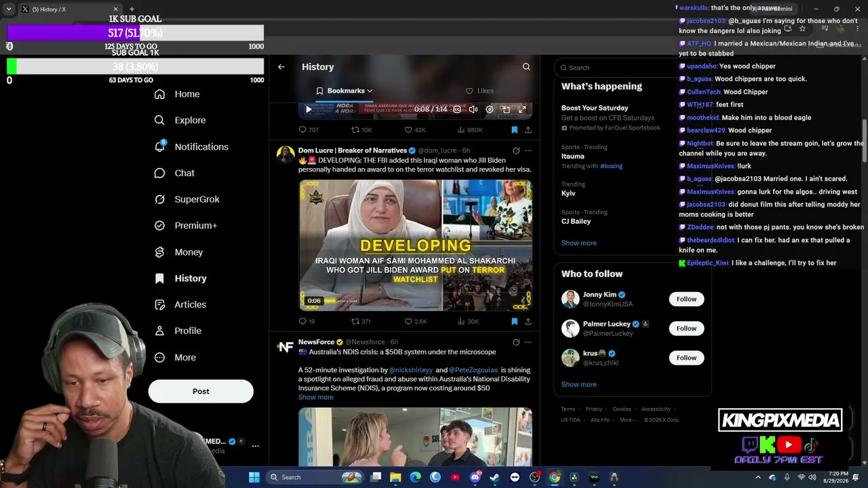Go to Home in the sidebar

click(177, 94)
